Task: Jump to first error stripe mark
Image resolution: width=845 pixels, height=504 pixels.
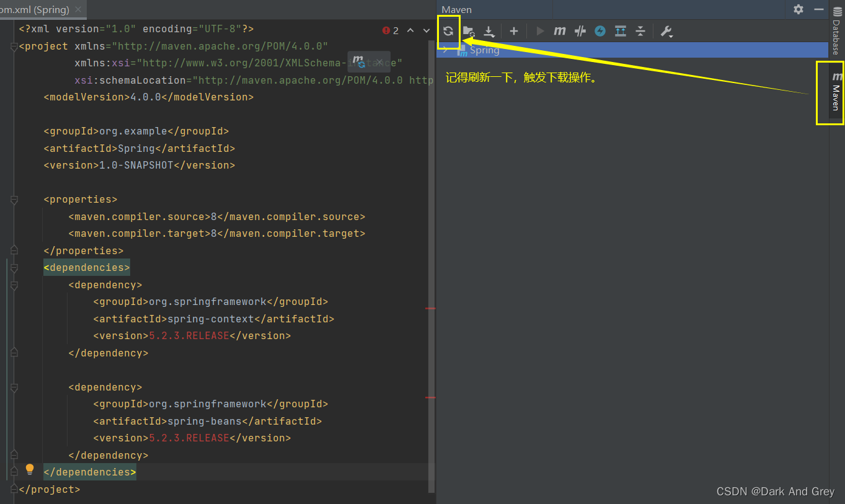Action: [430, 308]
